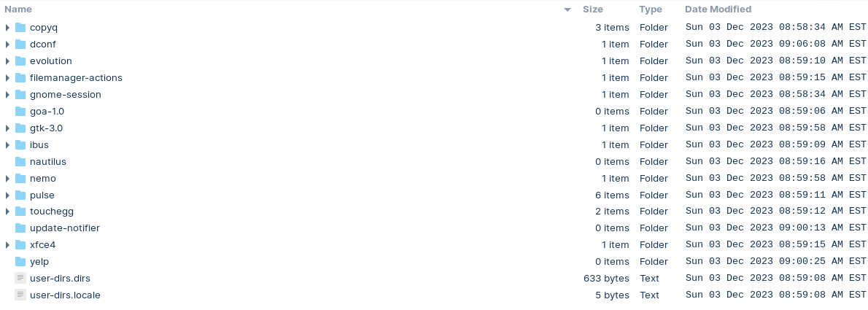Screen dimensions: 868x310
Task: Expand the xfce4 folder
Action: pyautogui.click(x=7, y=244)
